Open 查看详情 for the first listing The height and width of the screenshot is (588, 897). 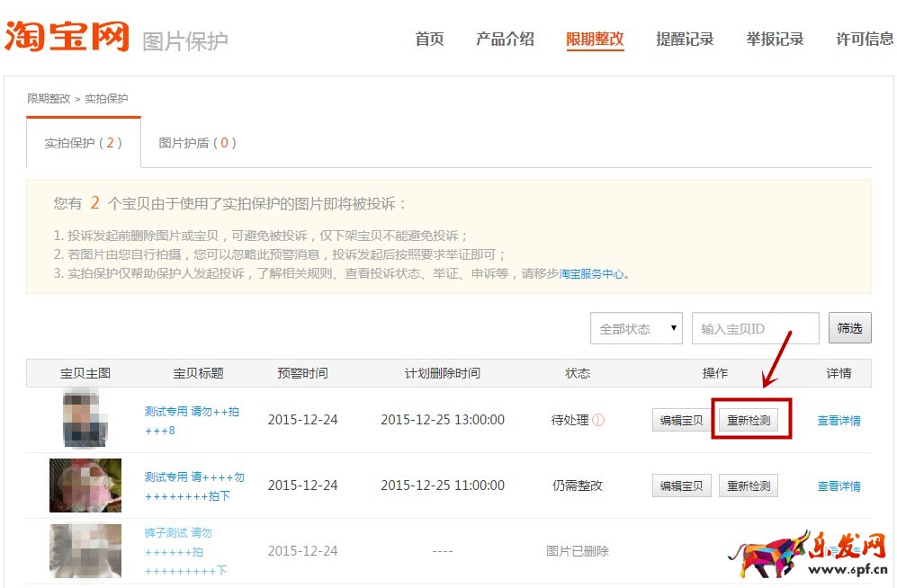click(x=839, y=419)
